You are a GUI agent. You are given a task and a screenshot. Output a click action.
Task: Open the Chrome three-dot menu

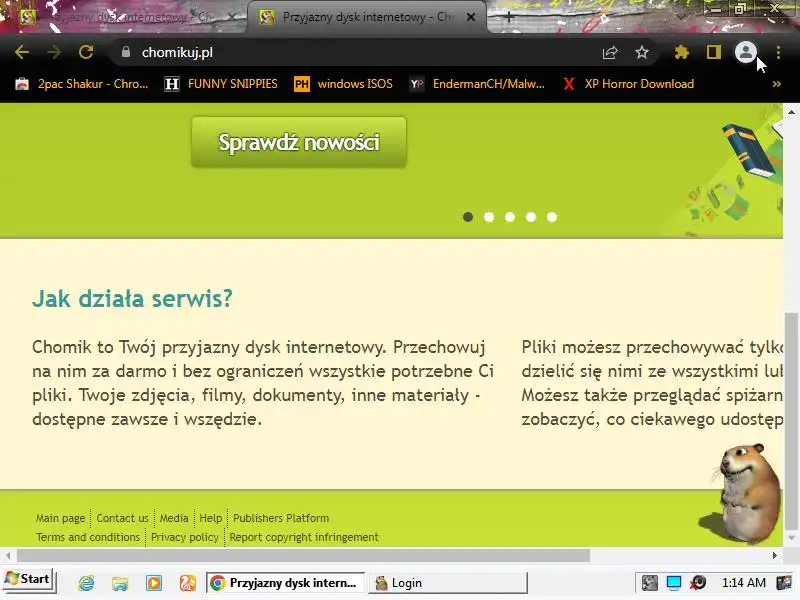(778, 52)
